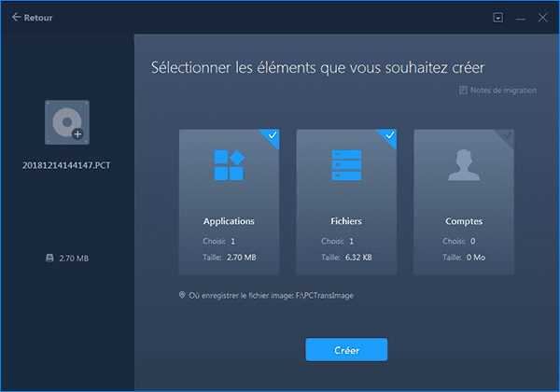The image size is (560, 392).
Task: Click the sidebar 2.70 MB size text
Action: tap(74, 259)
